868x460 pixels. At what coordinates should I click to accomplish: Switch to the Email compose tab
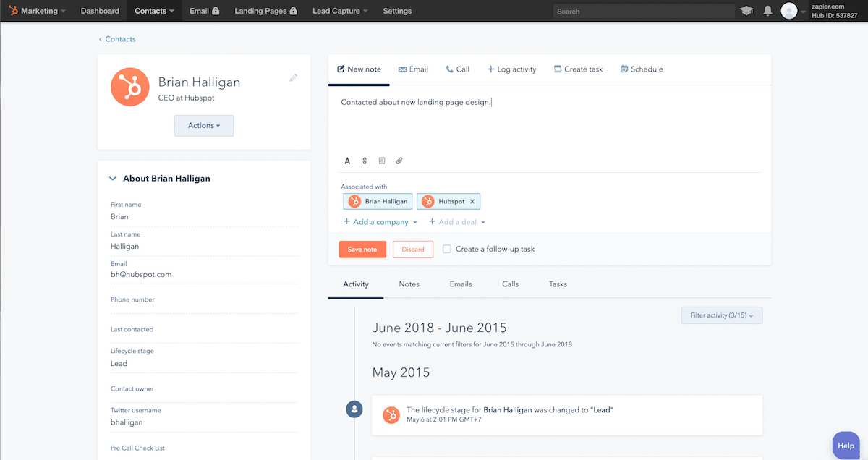point(413,69)
